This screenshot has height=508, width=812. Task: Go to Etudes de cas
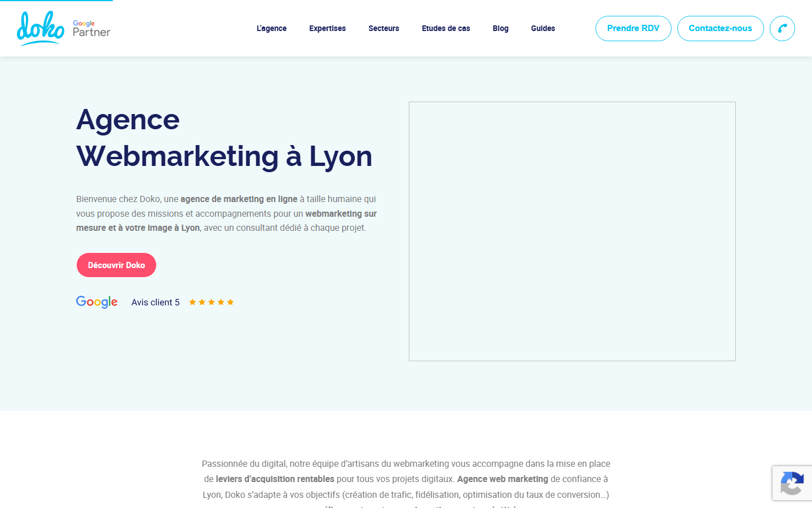(x=446, y=28)
